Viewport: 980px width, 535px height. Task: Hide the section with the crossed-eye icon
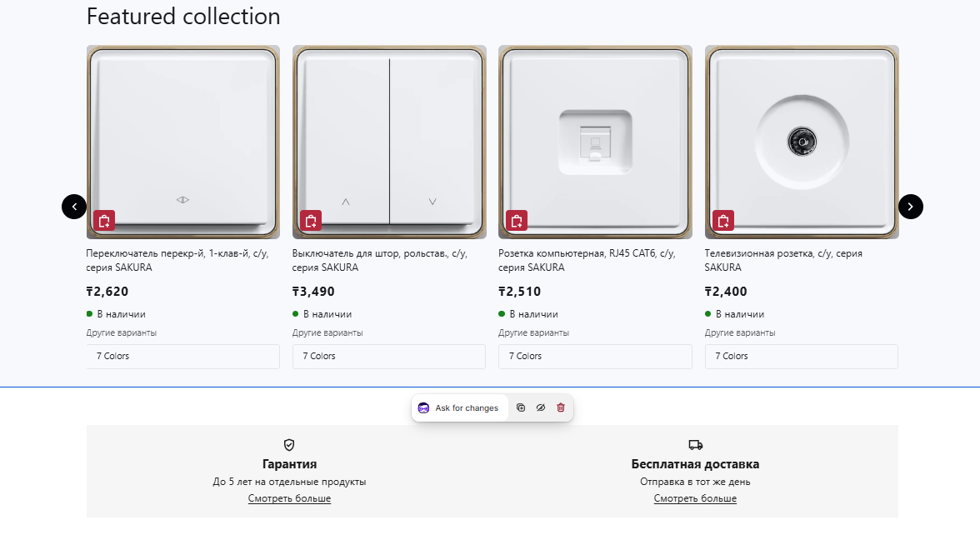tap(541, 407)
